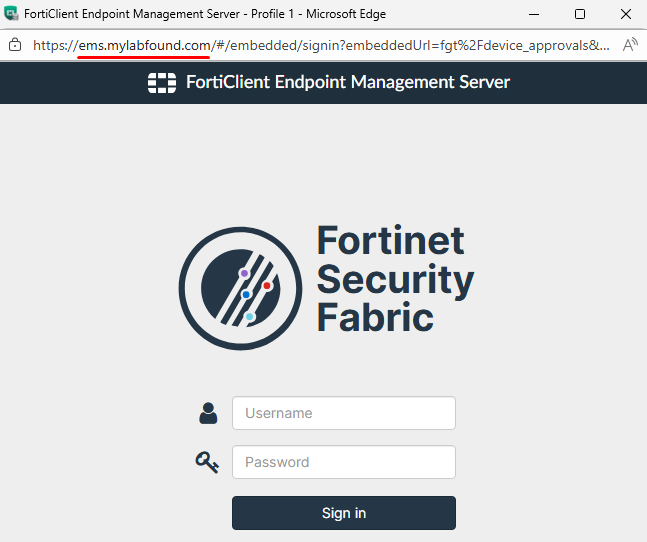Click the URL in the address bar
Viewport: 647px width, 542px height.
(x=321, y=45)
